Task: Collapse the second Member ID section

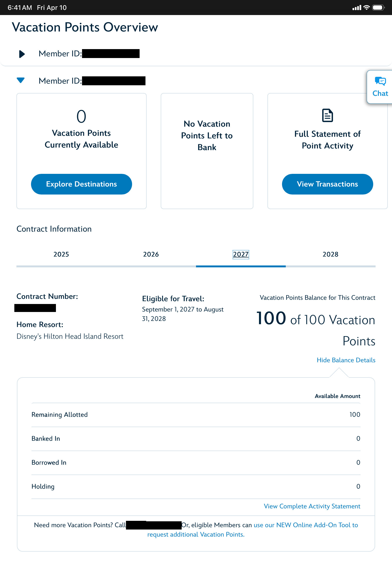Action: coord(21,80)
